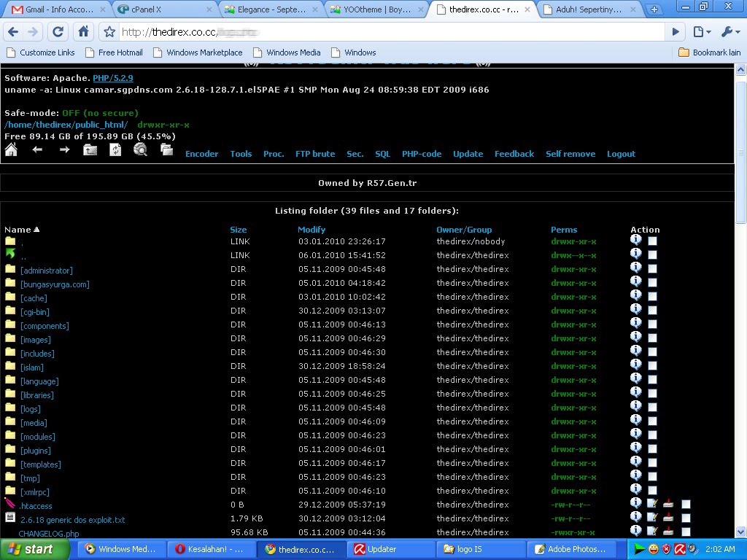747x560 pixels.
Task: Open the CHANGELOG.php file link
Action: click(49, 533)
